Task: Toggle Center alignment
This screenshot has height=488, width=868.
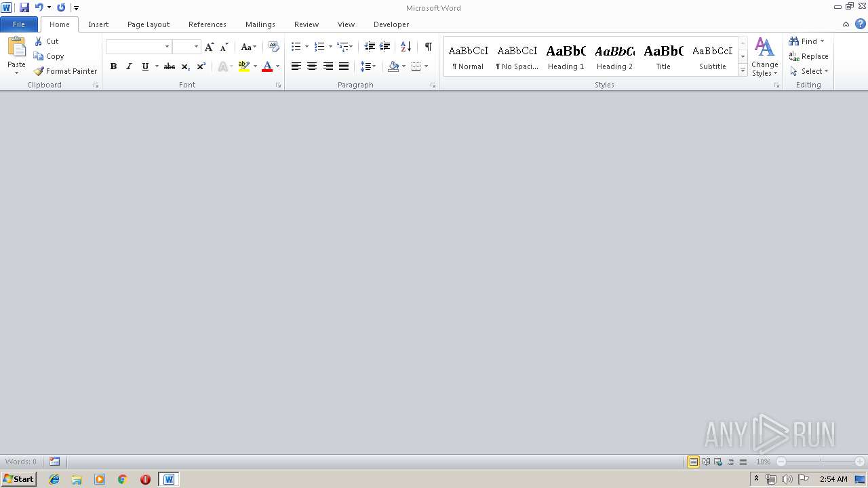Action: click(x=312, y=66)
